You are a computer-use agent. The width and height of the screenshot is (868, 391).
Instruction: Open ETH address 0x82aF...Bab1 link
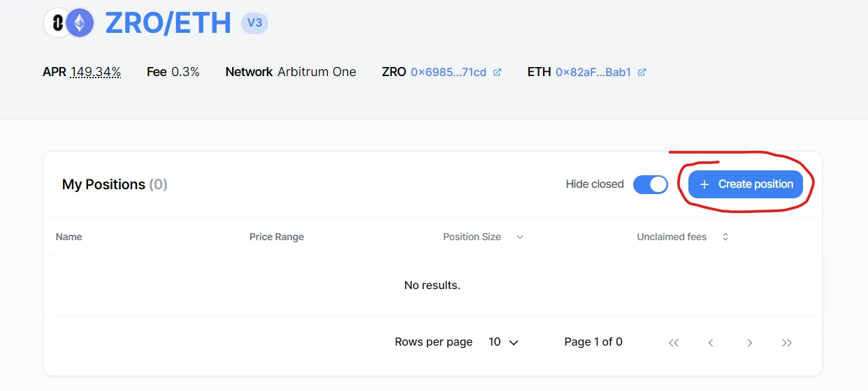coord(593,72)
